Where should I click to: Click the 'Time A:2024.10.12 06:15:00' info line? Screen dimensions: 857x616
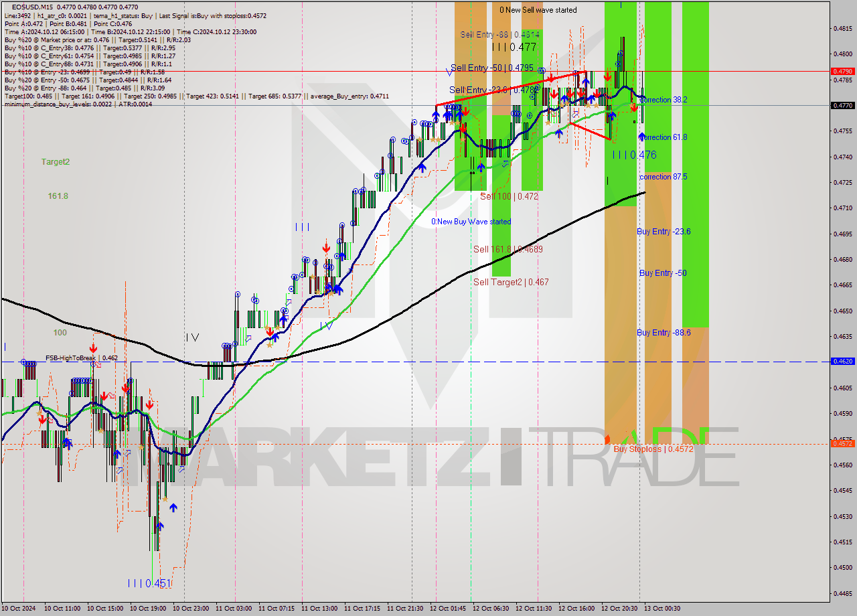[x=130, y=31]
